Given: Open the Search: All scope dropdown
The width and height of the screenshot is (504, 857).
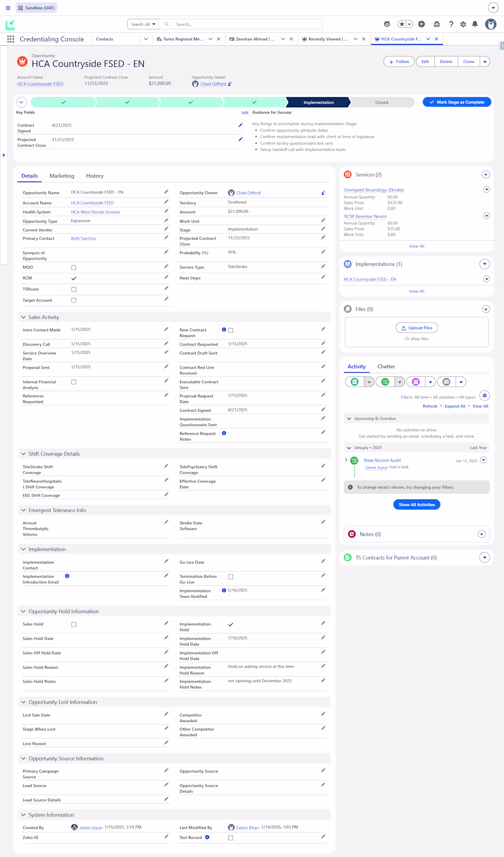Looking at the screenshot, I should tap(143, 24).
